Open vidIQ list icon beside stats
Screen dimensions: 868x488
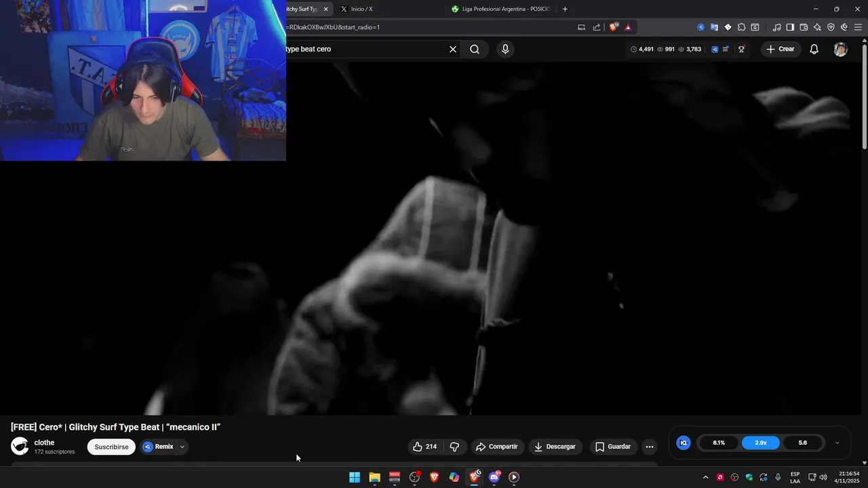point(726,49)
